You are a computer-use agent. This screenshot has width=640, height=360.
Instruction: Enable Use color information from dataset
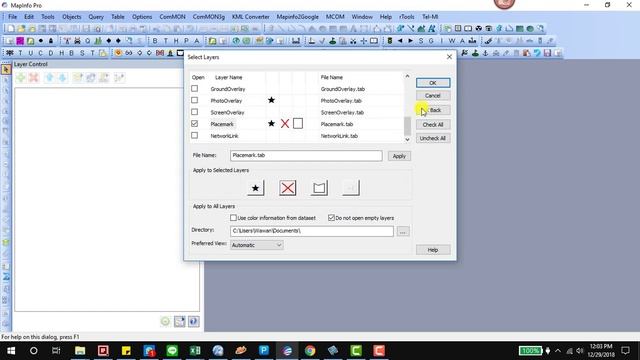point(233,218)
